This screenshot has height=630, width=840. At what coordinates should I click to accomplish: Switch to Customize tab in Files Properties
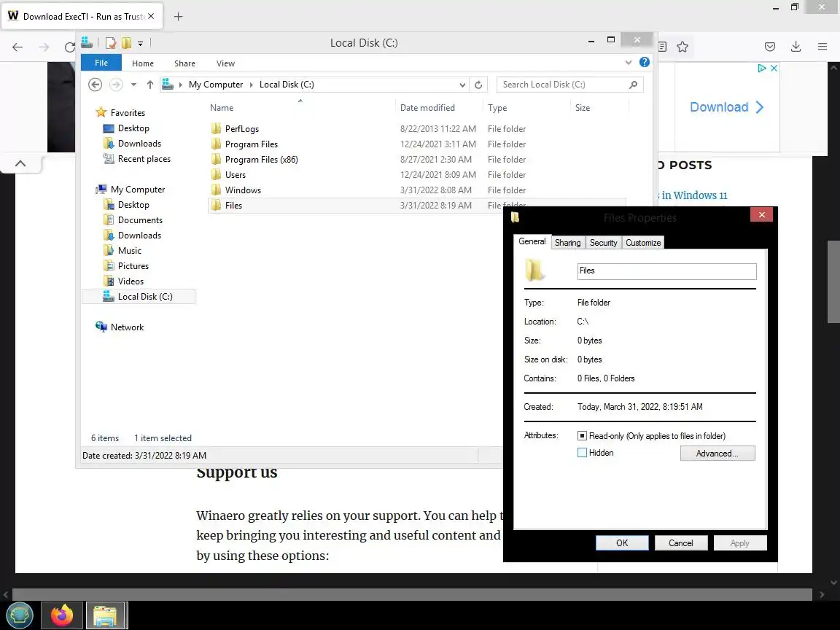643,243
